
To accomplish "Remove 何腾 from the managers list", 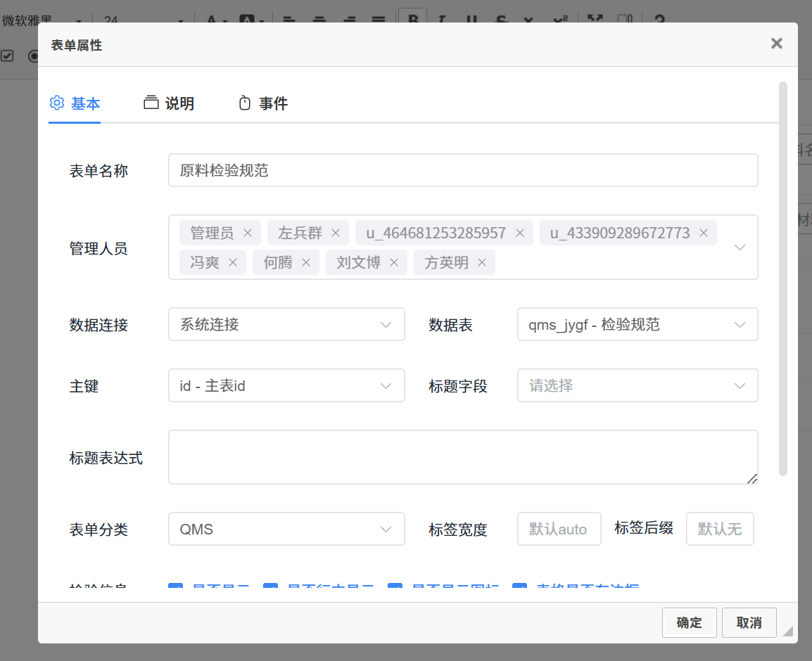I will pos(306,262).
